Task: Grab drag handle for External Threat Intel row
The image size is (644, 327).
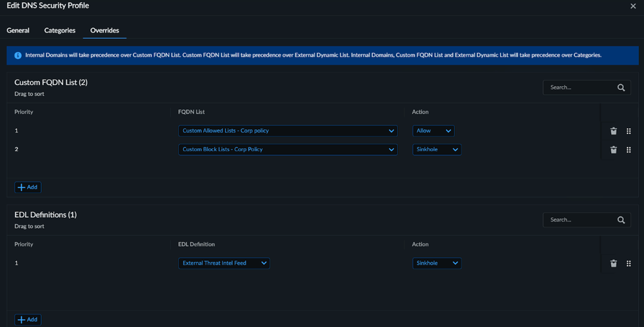Action: [629, 263]
